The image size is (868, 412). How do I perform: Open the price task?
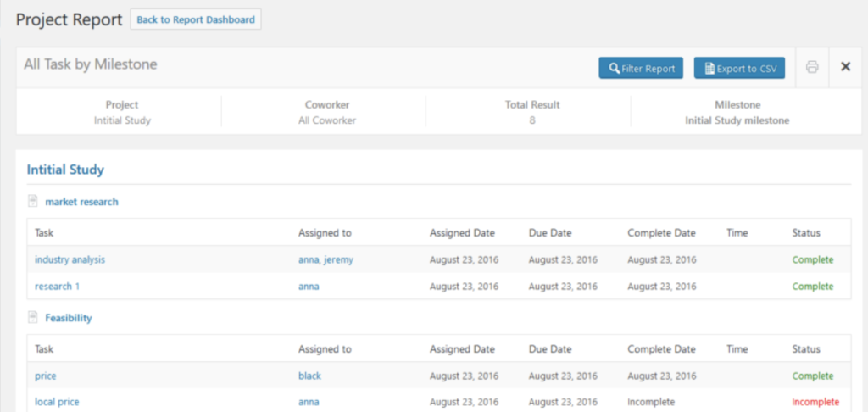(46, 376)
